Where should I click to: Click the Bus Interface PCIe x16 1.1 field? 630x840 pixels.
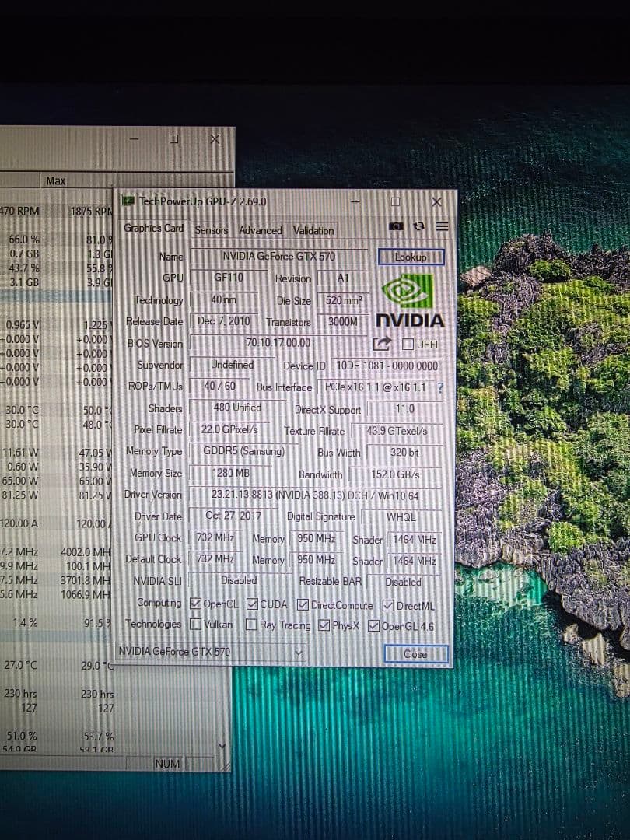point(376,387)
